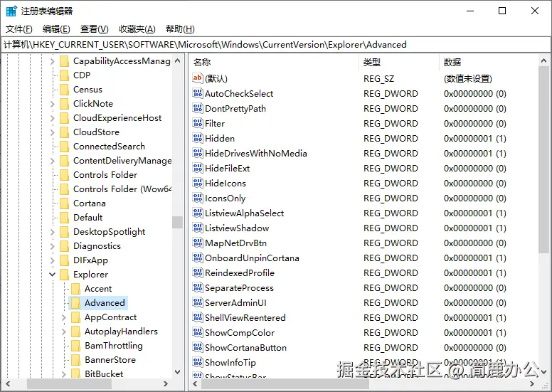Select the Hidden value name
Viewport: 552px width, 392px height.
[x=220, y=139]
